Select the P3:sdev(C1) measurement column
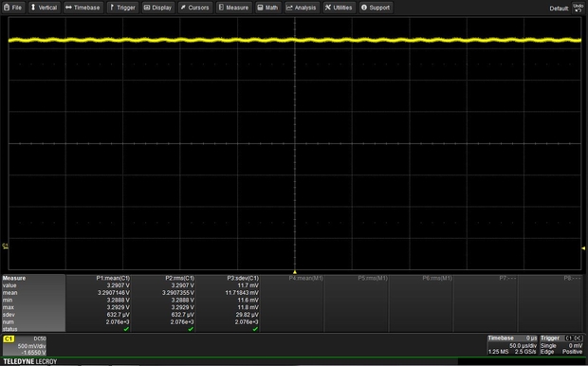The width and height of the screenshot is (588, 366). tap(228, 303)
